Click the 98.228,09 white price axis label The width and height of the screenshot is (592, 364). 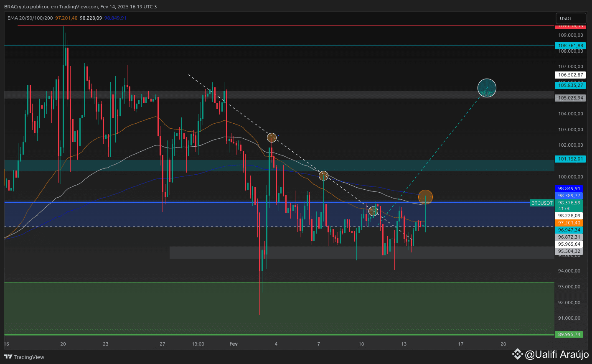click(x=569, y=216)
